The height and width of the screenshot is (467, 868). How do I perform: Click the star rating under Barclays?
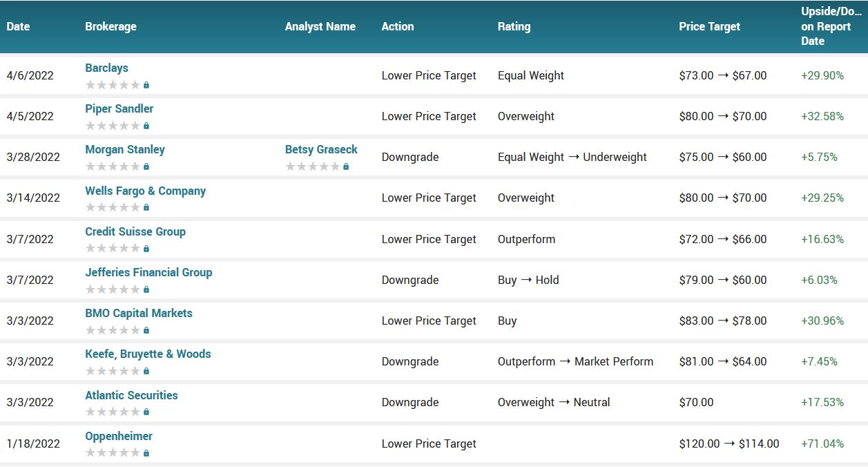click(113, 85)
